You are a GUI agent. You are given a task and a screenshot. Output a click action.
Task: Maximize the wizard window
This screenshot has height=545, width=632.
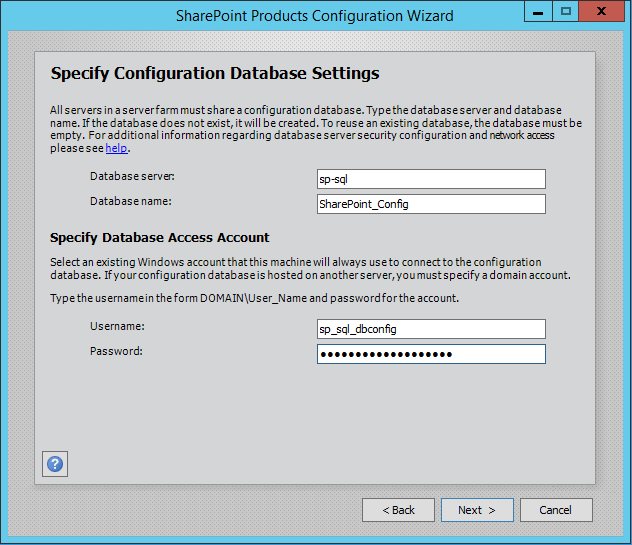pyautogui.click(x=566, y=11)
